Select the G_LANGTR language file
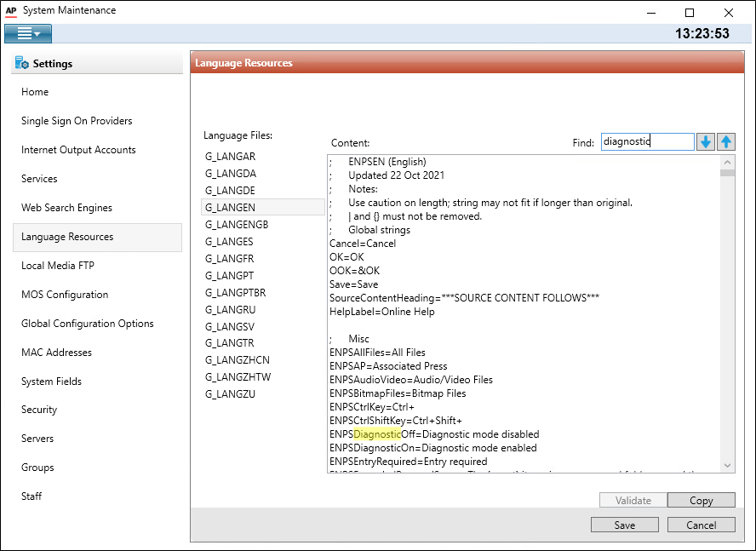Image resolution: width=756 pixels, height=551 pixels. click(x=229, y=342)
